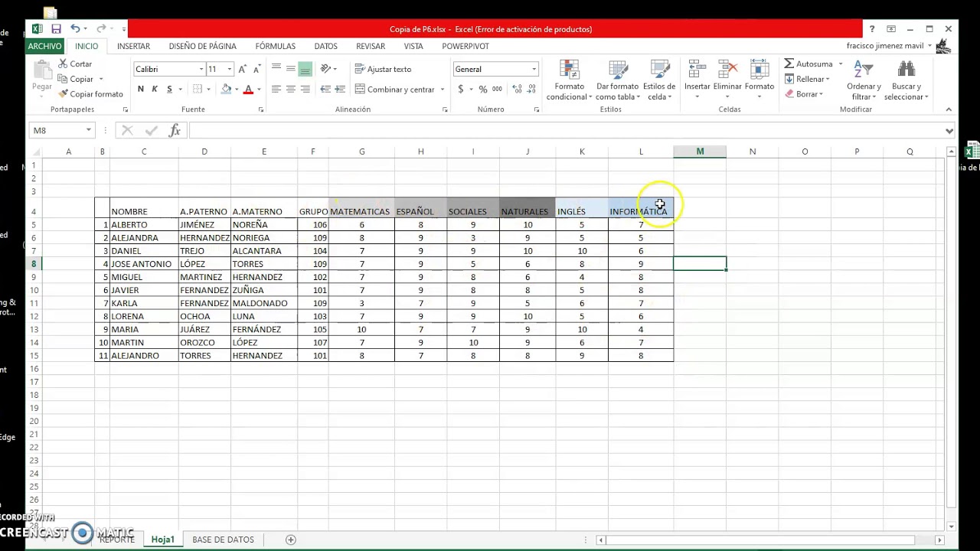Align cell content to top
Image resolution: width=980 pixels, height=551 pixels.
[x=276, y=69]
